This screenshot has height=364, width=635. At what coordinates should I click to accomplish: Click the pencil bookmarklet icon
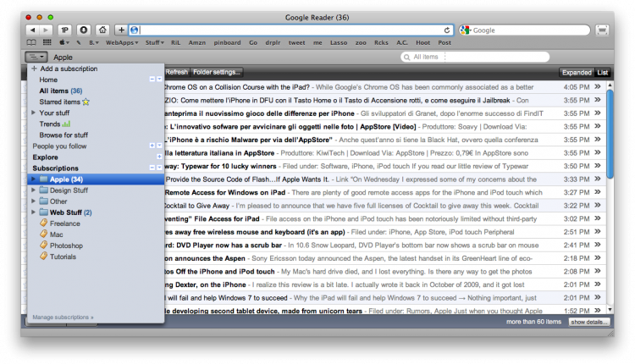79,42
